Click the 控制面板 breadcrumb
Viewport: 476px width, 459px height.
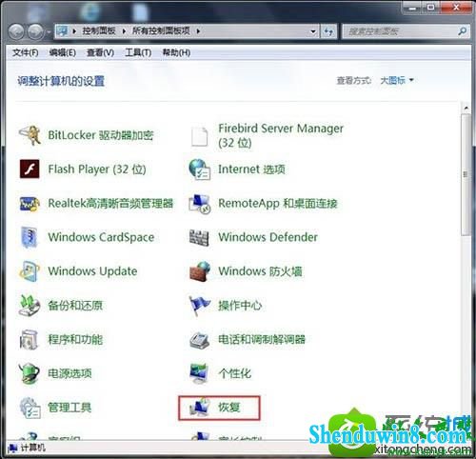click(x=99, y=30)
